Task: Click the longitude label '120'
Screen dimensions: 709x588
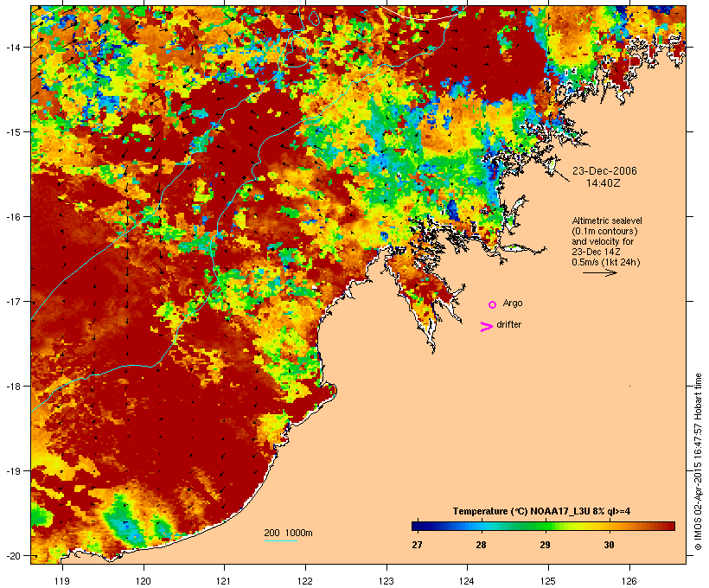Action: pyautogui.click(x=144, y=581)
